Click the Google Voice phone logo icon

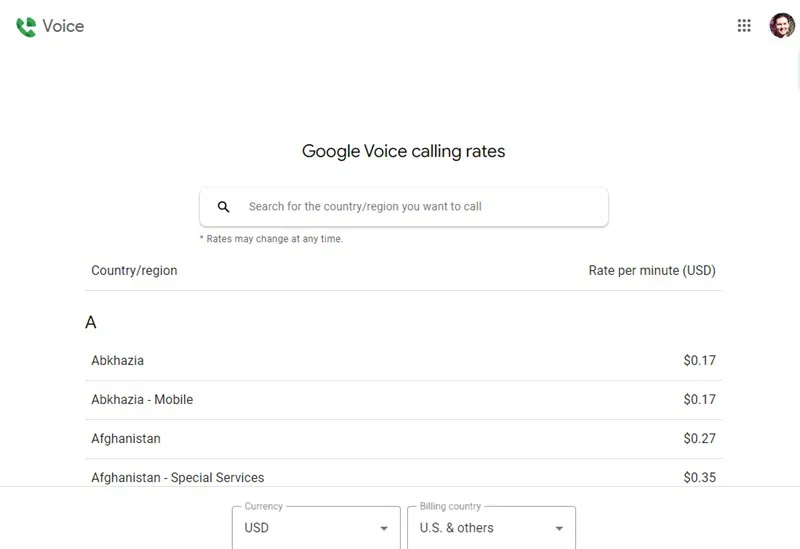26,27
